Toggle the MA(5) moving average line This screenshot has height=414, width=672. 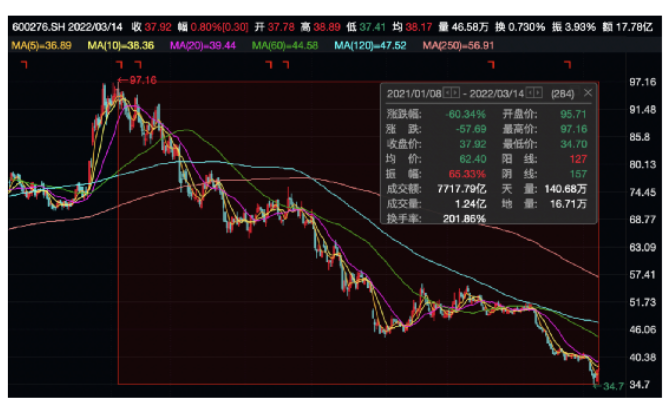[36, 46]
